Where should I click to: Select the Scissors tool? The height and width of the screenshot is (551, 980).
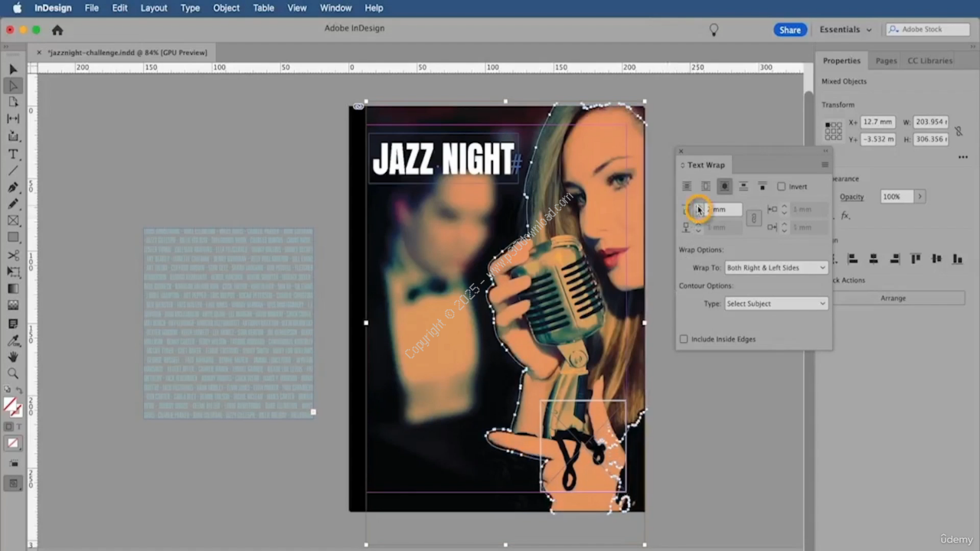pyautogui.click(x=13, y=255)
